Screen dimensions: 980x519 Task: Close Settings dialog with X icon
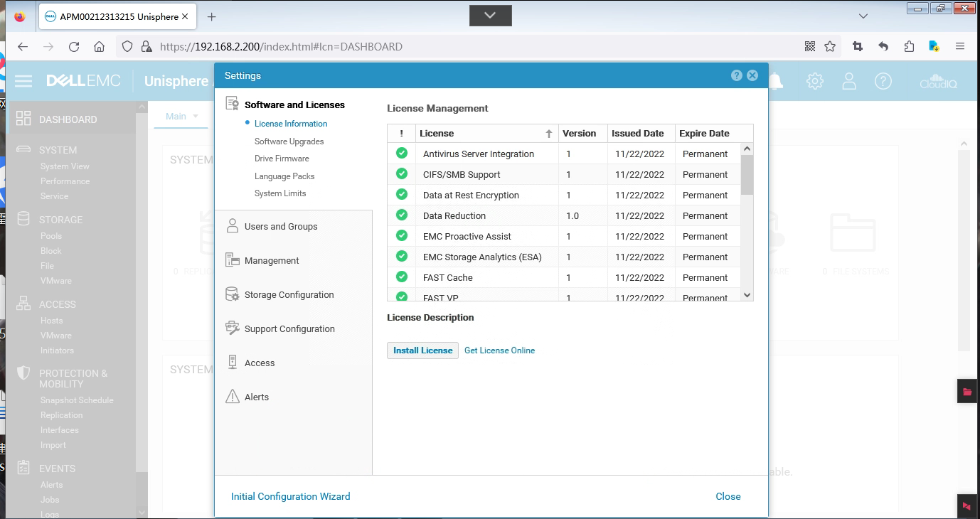(752, 75)
